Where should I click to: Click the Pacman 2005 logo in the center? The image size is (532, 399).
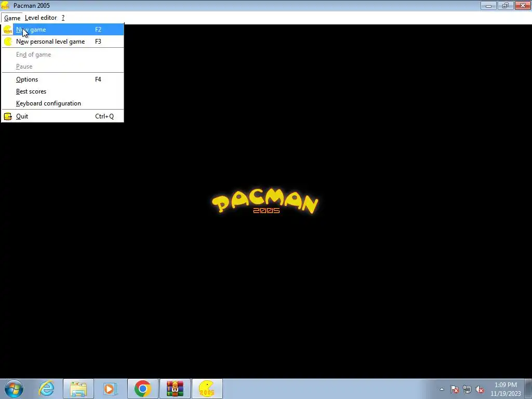(265, 202)
